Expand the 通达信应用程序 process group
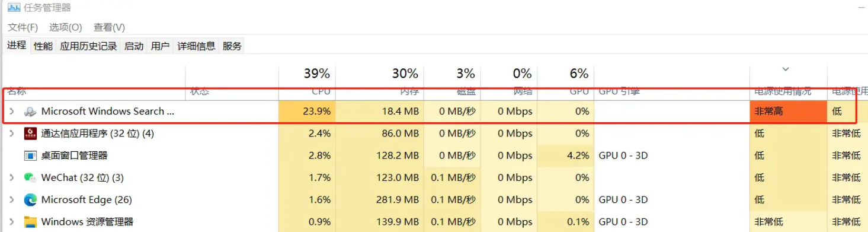 [x=11, y=134]
